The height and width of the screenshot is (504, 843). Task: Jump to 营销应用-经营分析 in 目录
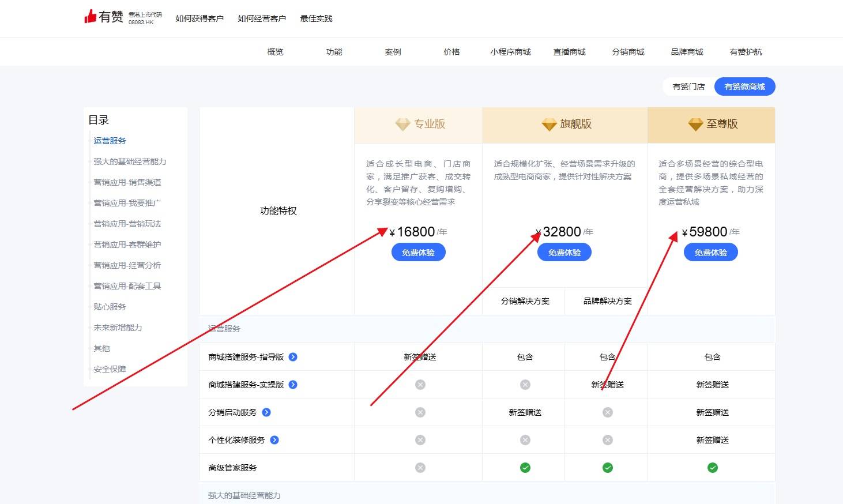(x=127, y=265)
